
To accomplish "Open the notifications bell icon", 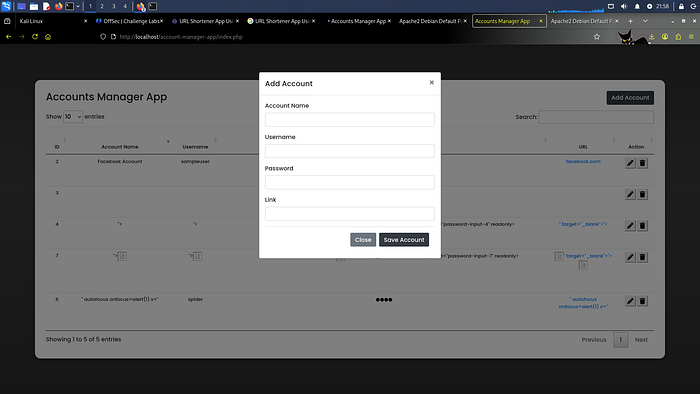I will point(637,6).
